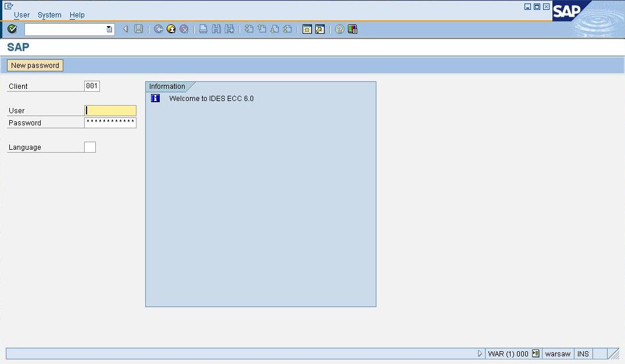Open system info list in status bar

tap(536, 354)
